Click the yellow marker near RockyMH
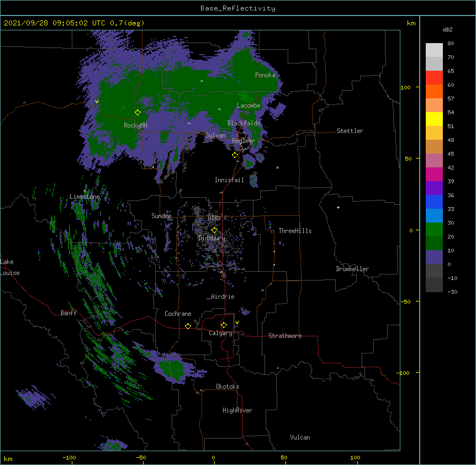 137,113
